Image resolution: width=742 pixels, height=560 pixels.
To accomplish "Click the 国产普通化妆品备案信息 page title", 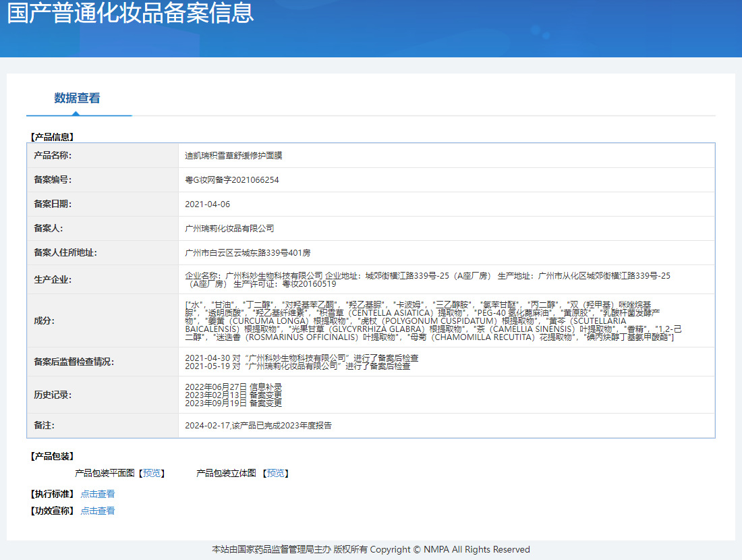I will coord(130,13).
